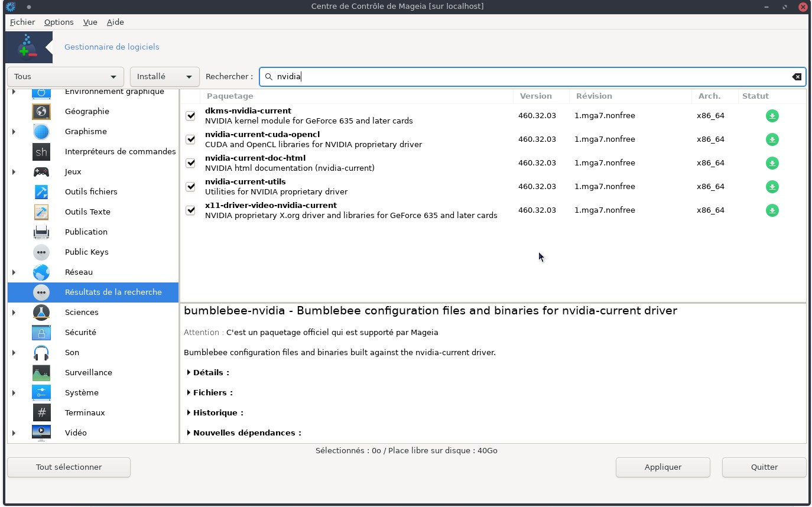Uncheck the dkms-nvidia-current package
Screen dimensions: 812x507
(x=190, y=116)
